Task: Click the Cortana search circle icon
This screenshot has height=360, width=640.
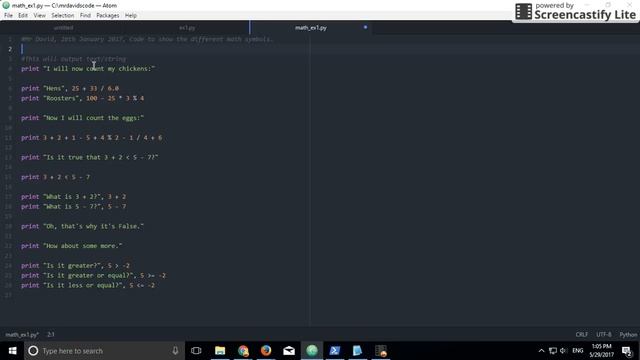Action: coord(33,351)
